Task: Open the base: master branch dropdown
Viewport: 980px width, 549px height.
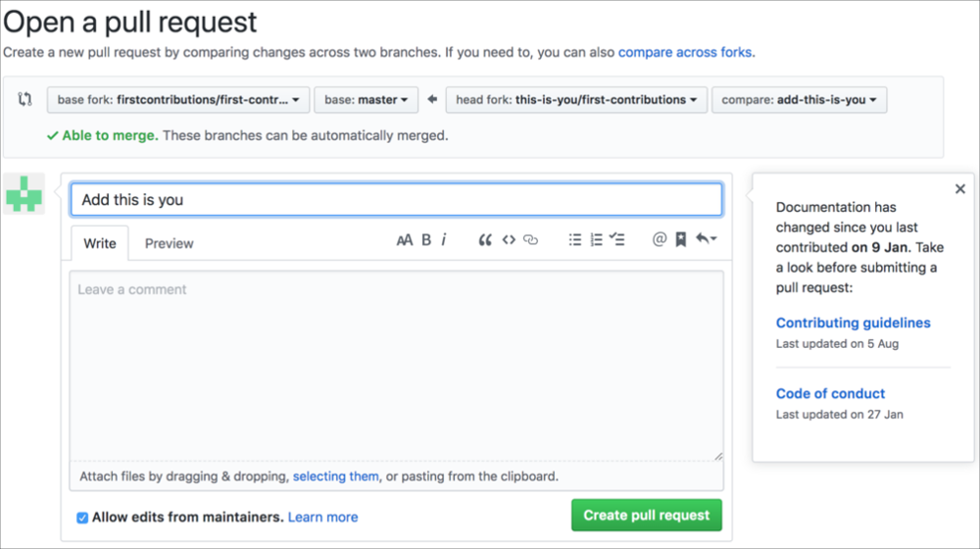Action: click(x=367, y=100)
